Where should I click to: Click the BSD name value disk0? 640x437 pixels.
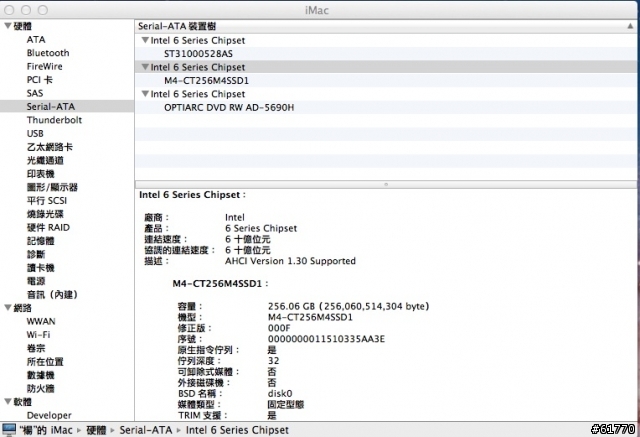pyautogui.click(x=280, y=394)
